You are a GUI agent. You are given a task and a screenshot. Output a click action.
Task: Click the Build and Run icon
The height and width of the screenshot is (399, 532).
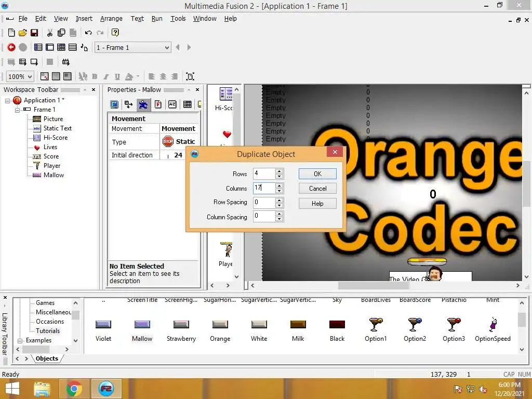[65, 62]
